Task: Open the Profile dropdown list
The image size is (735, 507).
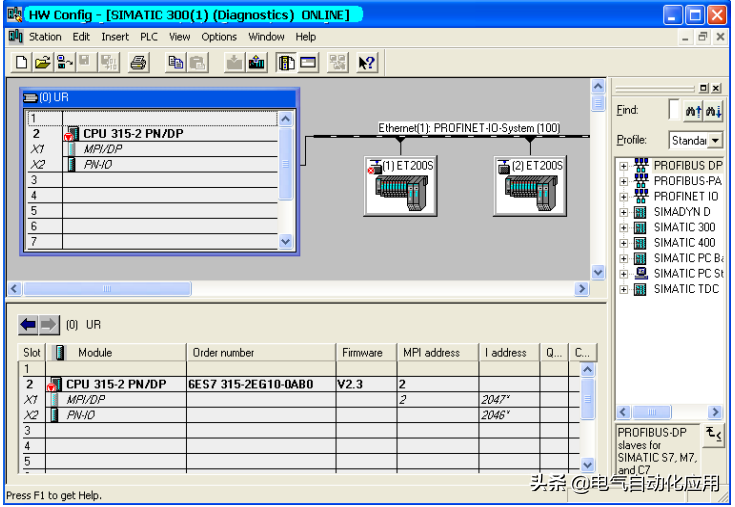Action: point(715,141)
